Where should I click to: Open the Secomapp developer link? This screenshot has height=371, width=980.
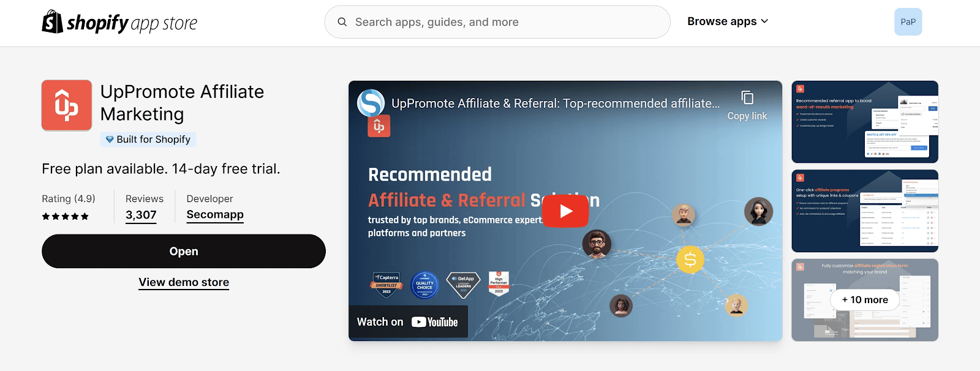[x=215, y=215]
